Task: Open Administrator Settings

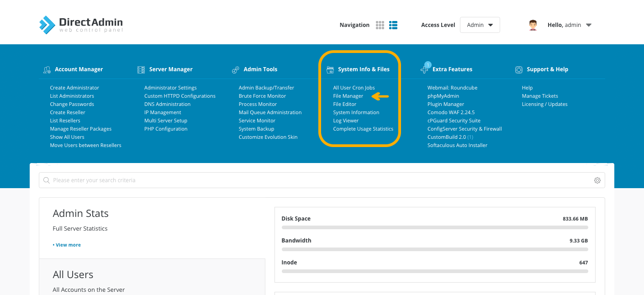Action: tap(170, 88)
